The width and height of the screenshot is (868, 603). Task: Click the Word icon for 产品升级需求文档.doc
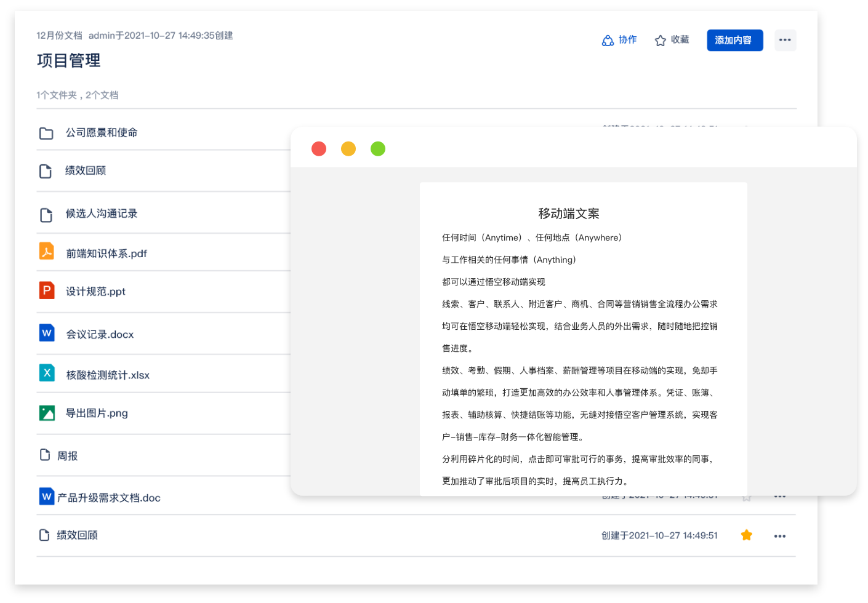pos(47,497)
